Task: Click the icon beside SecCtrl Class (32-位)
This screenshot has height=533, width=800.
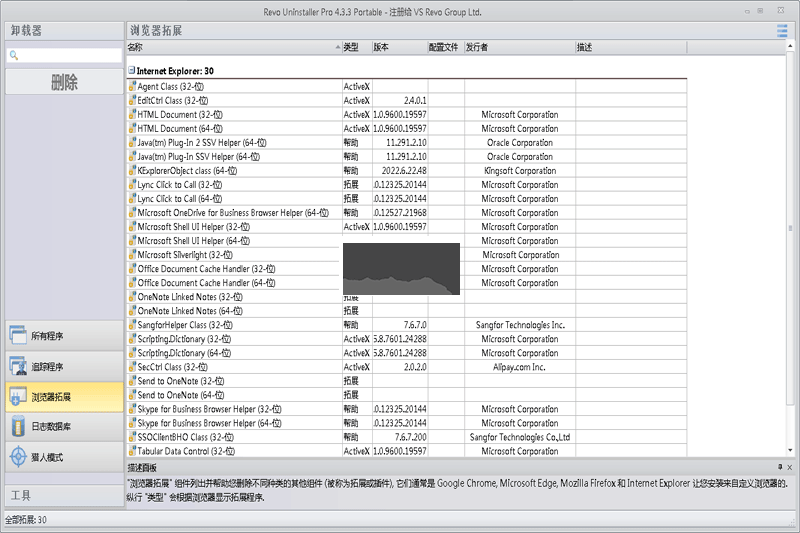Action: click(132, 367)
